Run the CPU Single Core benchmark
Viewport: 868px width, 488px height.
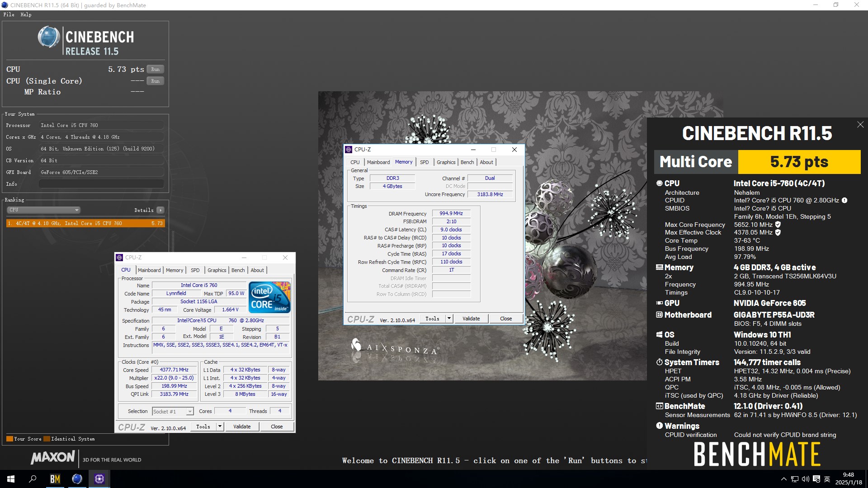pyautogui.click(x=155, y=81)
